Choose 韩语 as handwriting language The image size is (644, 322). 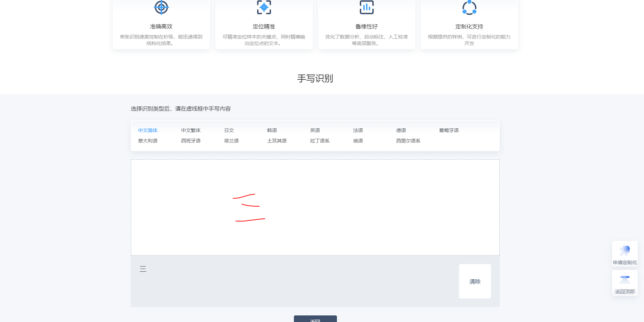click(x=272, y=130)
